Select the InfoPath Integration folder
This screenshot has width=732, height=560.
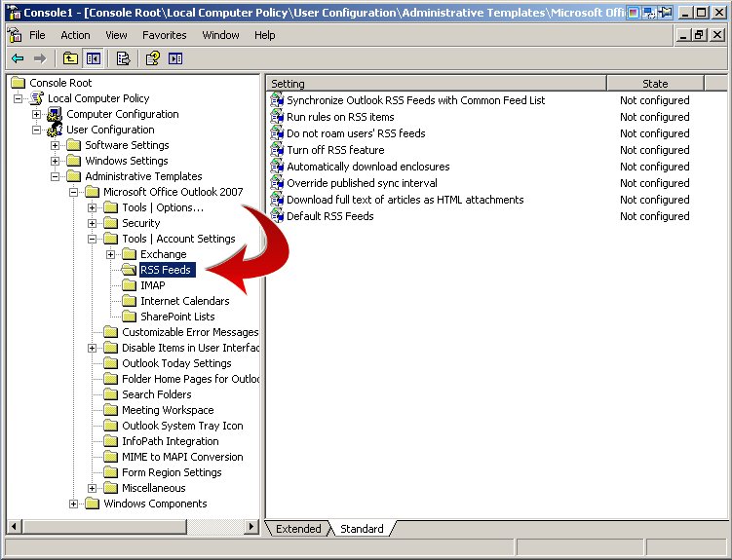coord(170,441)
